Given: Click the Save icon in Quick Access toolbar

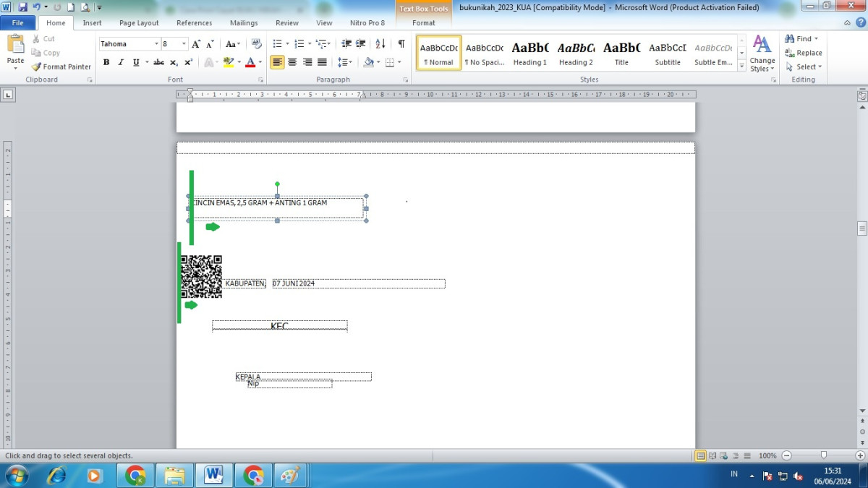Looking at the screenshot, I should [x=22, y=7].
